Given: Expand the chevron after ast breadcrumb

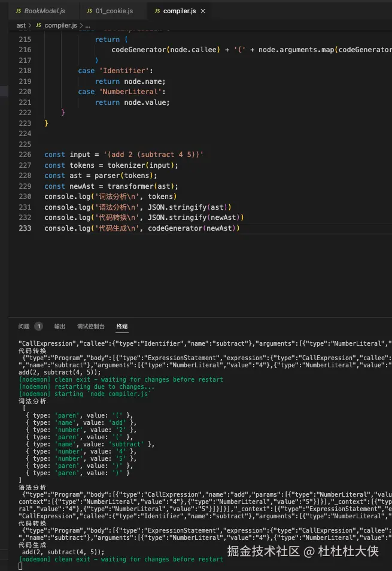Looking at the screenshot, I should click(30, 25).
